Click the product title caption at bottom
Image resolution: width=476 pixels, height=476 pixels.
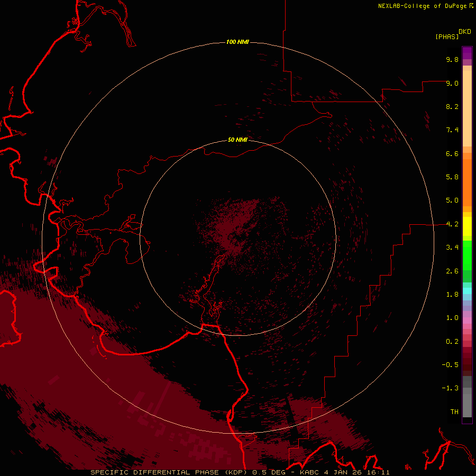[240, 472]
